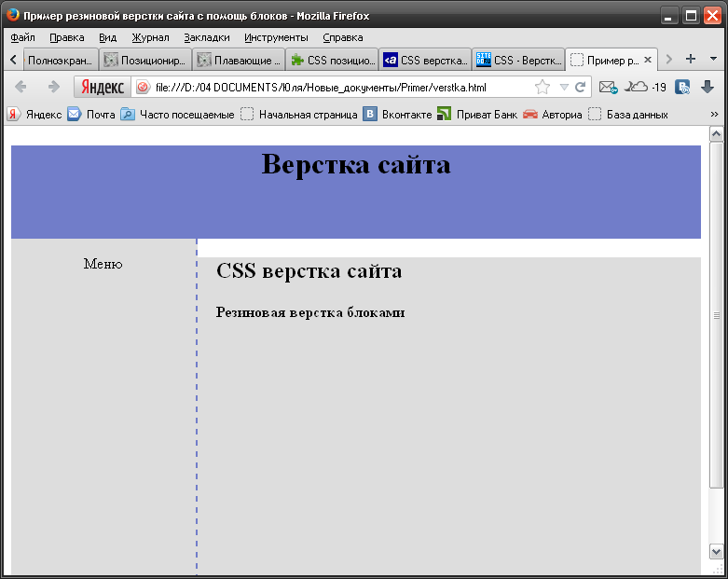Minimize the Firefox window
This screenshot has width=728, height=579.
point(668,16)
